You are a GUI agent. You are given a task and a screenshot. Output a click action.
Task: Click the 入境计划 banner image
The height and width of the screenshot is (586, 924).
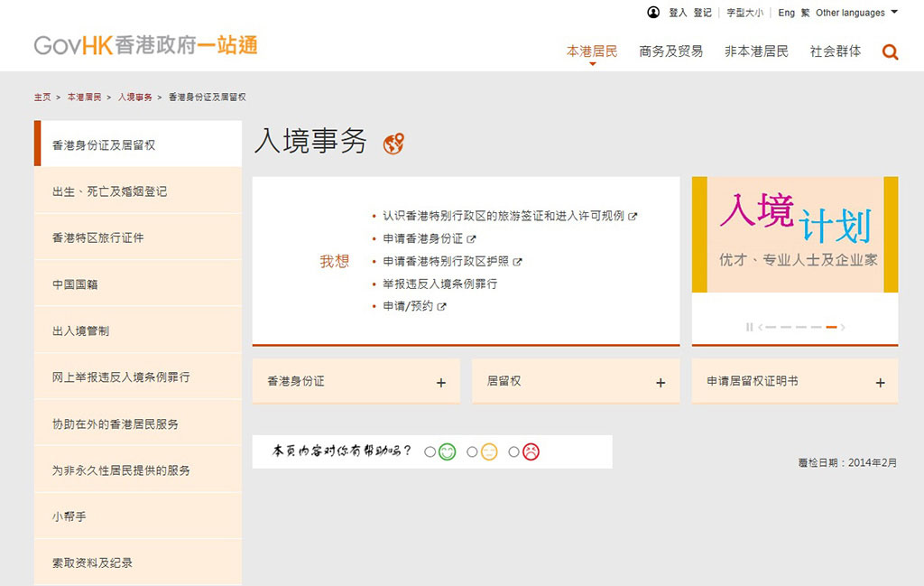[794, 235]
